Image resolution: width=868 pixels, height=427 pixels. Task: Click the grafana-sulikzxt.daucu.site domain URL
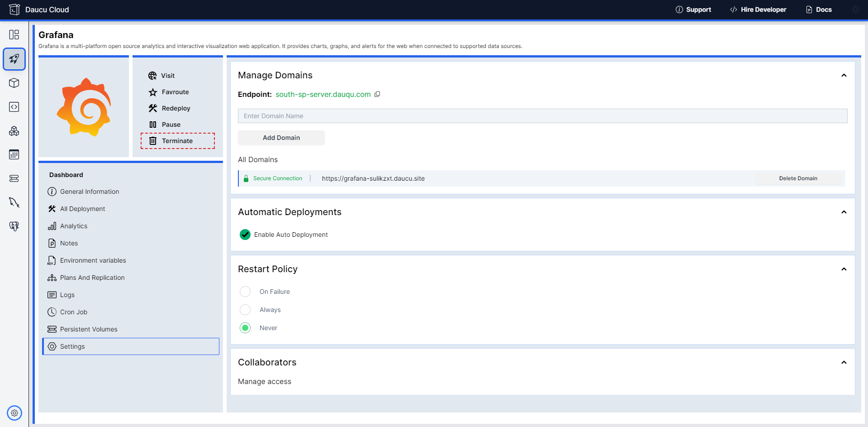pyautogui.click(x=373, y=178)
